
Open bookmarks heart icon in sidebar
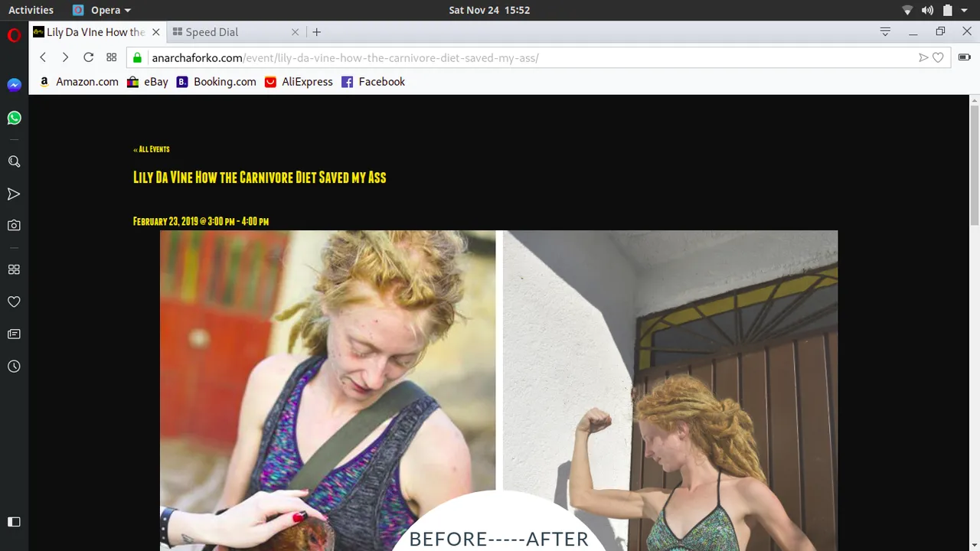click(14, 302)
